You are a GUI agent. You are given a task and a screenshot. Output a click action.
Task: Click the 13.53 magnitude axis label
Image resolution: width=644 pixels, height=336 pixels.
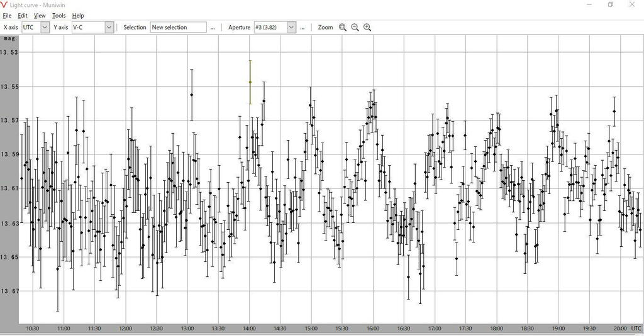click(x=9, y=52)
